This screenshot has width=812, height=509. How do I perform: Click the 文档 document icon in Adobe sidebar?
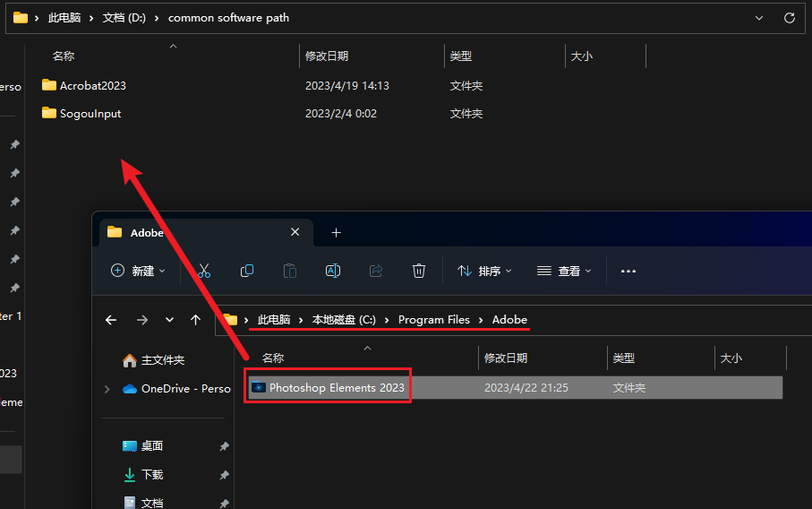tap(130, 503)
